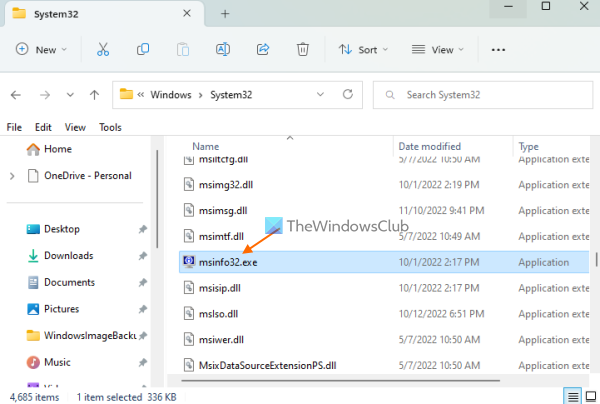Click the Cut scissors icon
This screenshot has height=404, width=600.
point(103,50)
